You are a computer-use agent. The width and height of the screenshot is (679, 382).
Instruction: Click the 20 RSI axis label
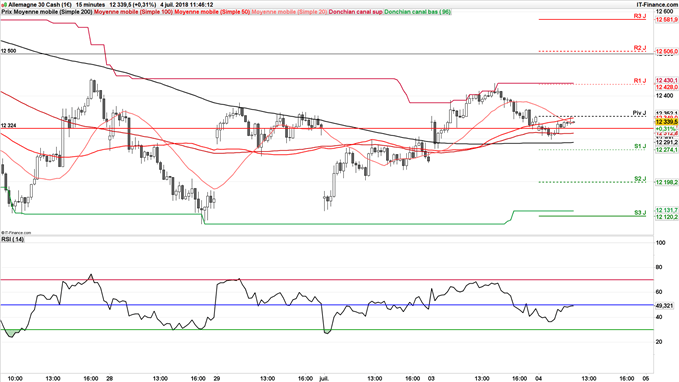pyautogui.click(x=660, y=342)
